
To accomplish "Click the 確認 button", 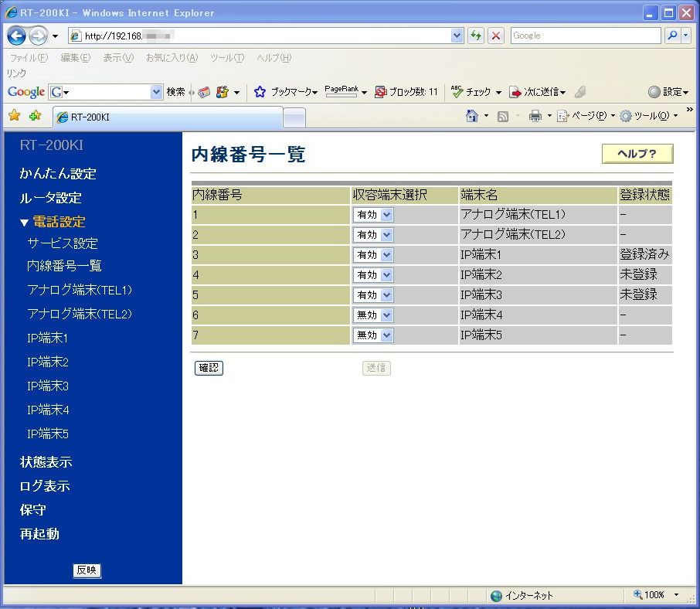I will coord(209,369).
